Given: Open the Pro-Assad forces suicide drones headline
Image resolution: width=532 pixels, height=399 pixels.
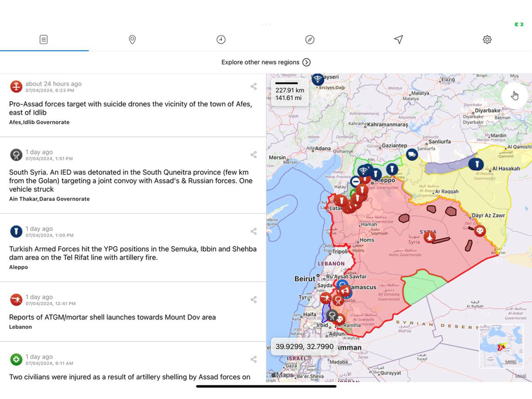Looking at the screenshot, I should [131, 108].
